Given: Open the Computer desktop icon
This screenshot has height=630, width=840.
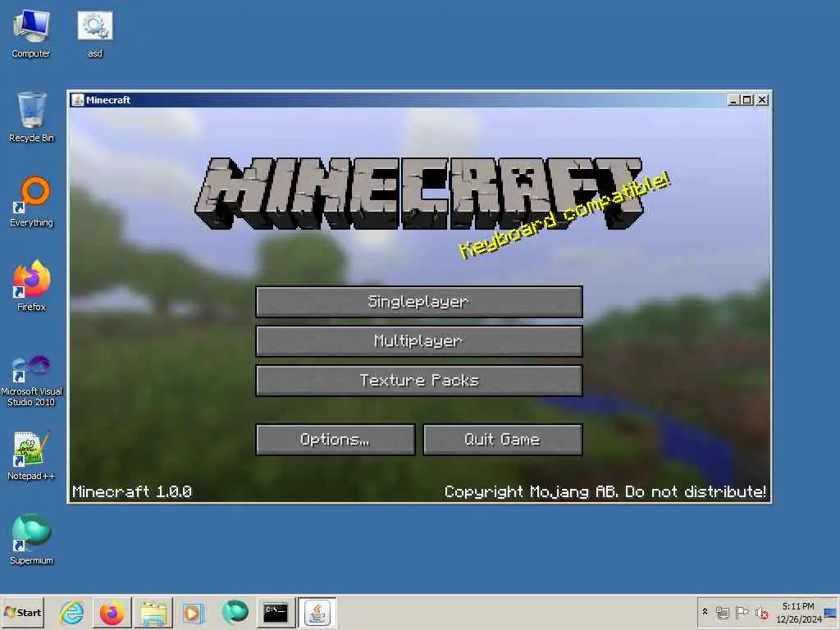Looking at the screenshot, I should 31,34.
